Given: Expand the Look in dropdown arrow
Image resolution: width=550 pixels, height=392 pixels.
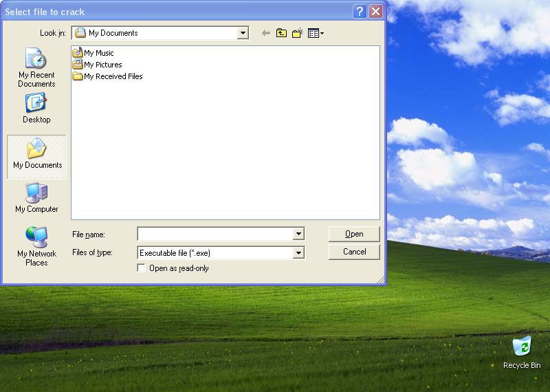Looking at the screenshot, I should pos(243,33).
